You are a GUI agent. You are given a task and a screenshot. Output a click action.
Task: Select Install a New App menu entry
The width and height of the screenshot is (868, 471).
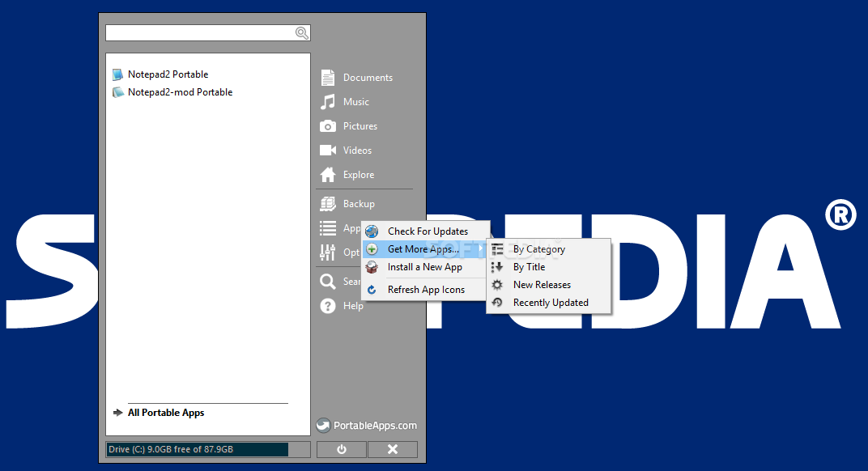[425, 267]
